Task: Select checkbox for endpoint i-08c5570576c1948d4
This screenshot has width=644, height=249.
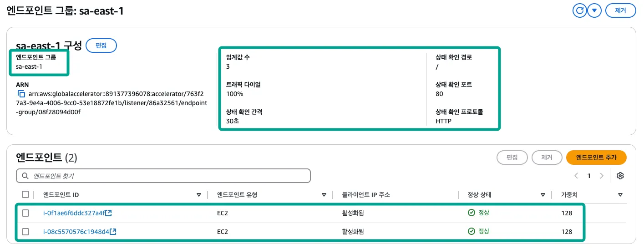Action: coord(25,232)
